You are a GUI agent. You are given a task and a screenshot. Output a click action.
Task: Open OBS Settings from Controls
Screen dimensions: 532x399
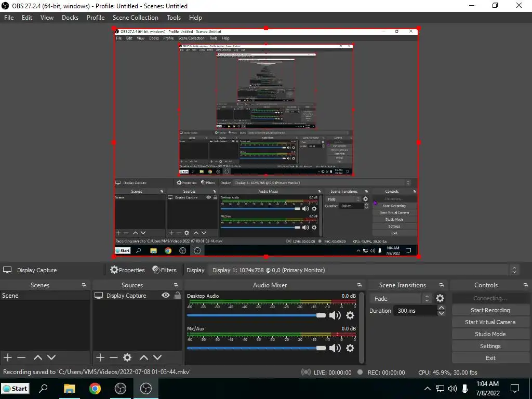[x=490, y=345]
